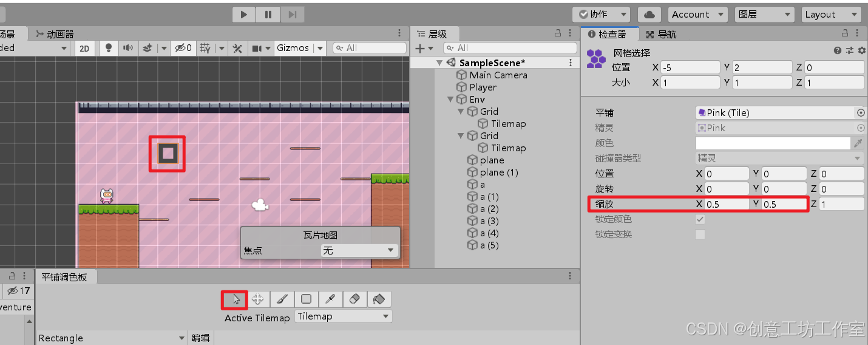Viewport: 868px width, 345px height.
Task: Pick a sprite via the 精灵 object picker
Action: tap(861, 128)
